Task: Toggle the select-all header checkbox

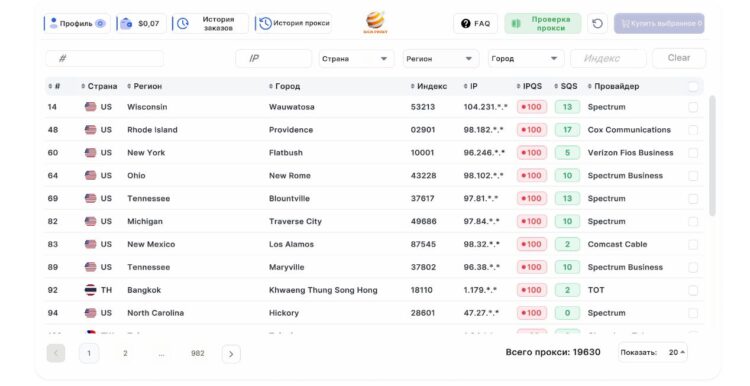Action: pos(693,87)
